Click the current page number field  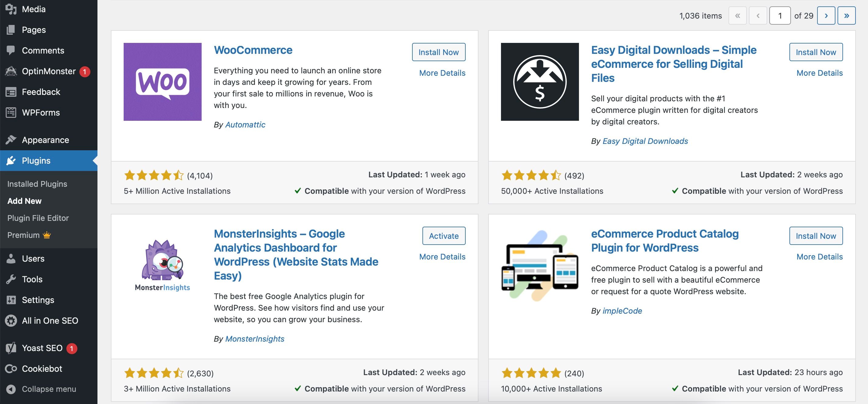click(x=780, y=16)
